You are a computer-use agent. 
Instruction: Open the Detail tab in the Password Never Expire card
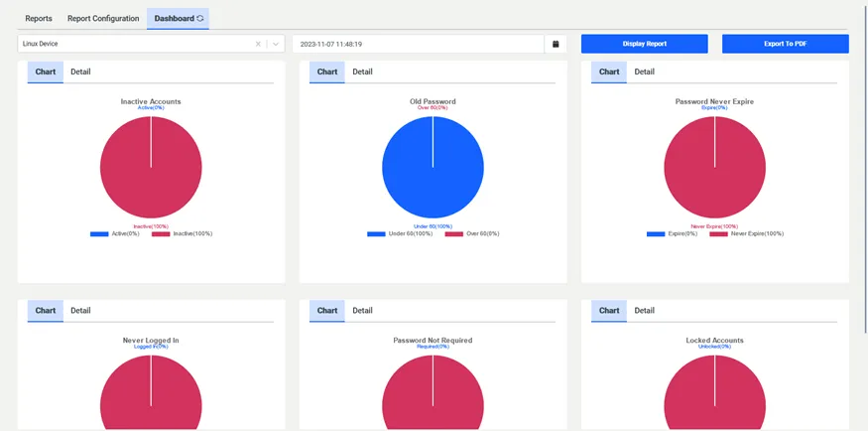(x=645, y=72)
